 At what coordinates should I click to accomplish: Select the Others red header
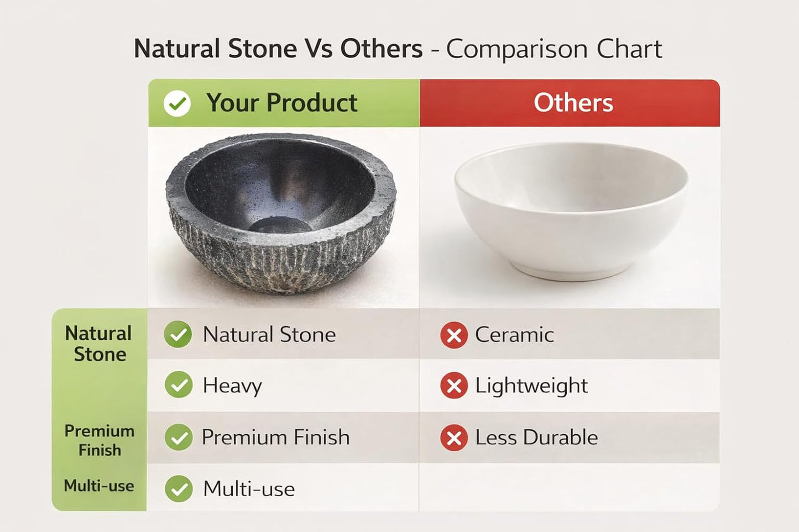[570, 103]
